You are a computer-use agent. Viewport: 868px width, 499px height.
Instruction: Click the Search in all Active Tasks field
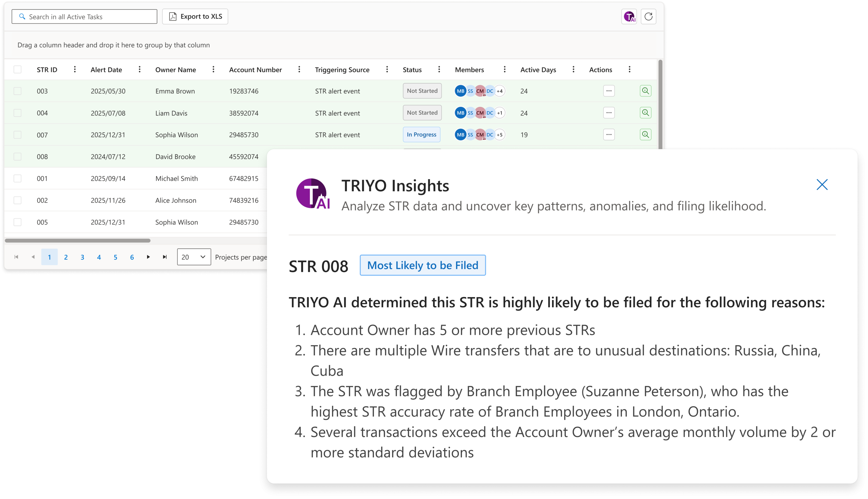click(85, 17)
